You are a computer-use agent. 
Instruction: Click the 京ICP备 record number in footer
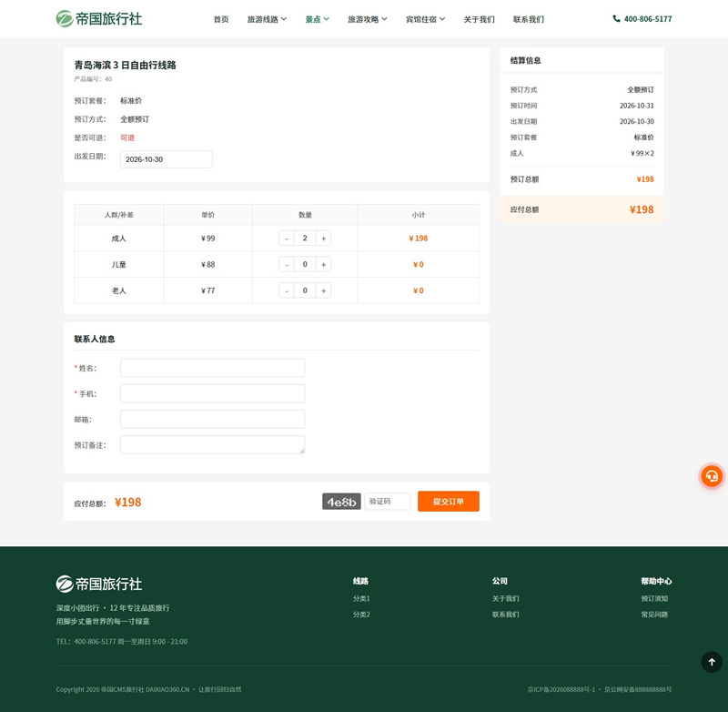click(x=561, y=689)
